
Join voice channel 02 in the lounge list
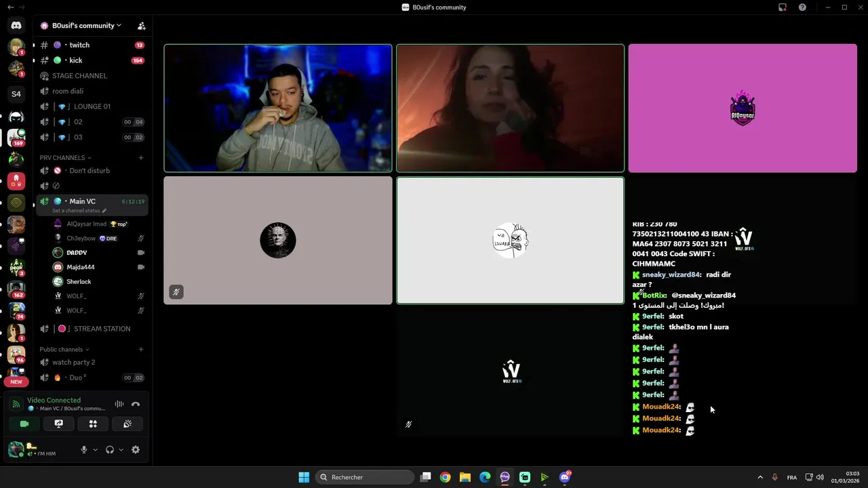pos(92,122)
